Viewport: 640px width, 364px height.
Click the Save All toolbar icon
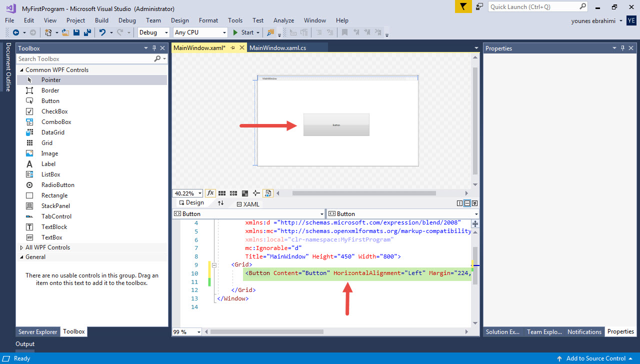[x=86, y=31]
